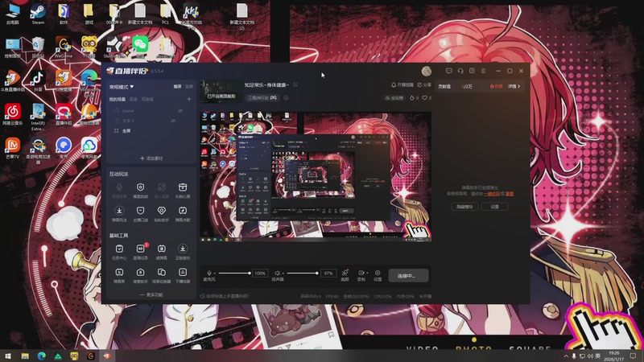Open the headset customer service icon

pos(460,71)
